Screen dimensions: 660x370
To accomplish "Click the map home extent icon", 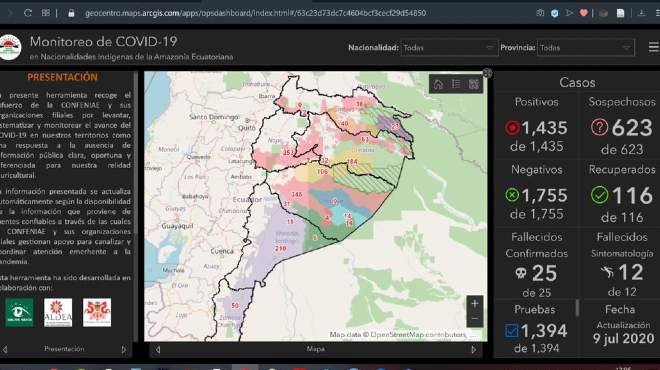I will (x=438, y=84).
